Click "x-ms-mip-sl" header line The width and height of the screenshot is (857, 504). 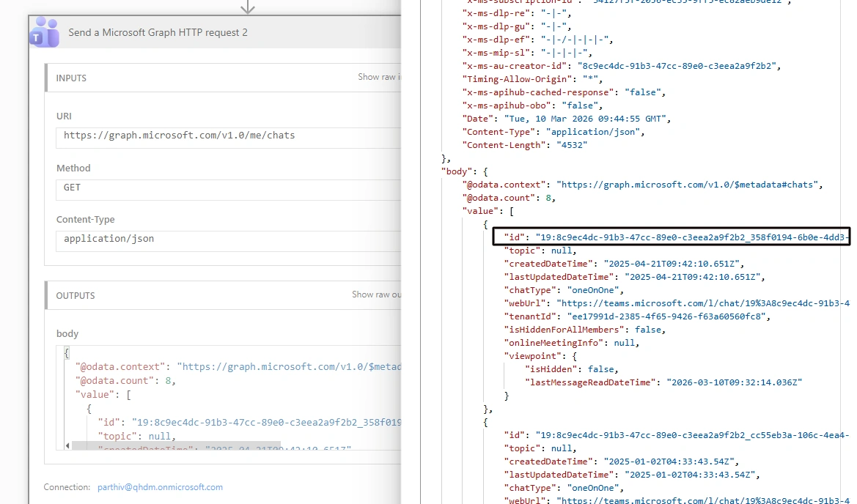click(x=527, y=53)
